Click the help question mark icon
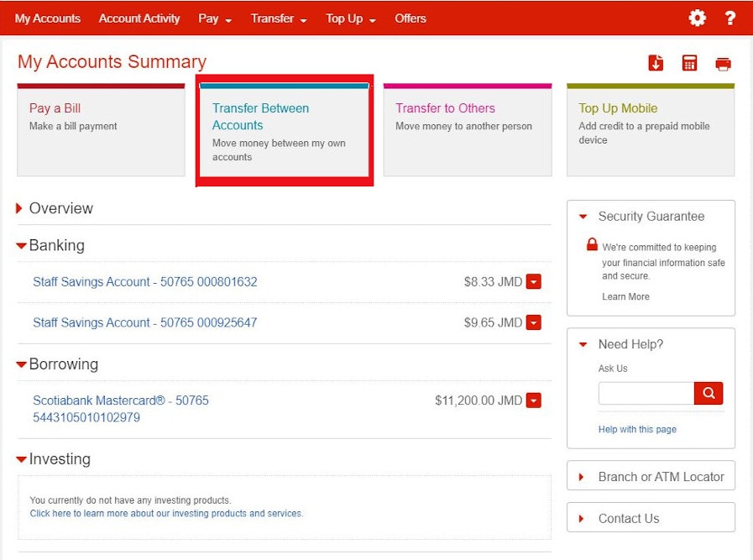Viewport: 753px width, 560px height. 729,18
